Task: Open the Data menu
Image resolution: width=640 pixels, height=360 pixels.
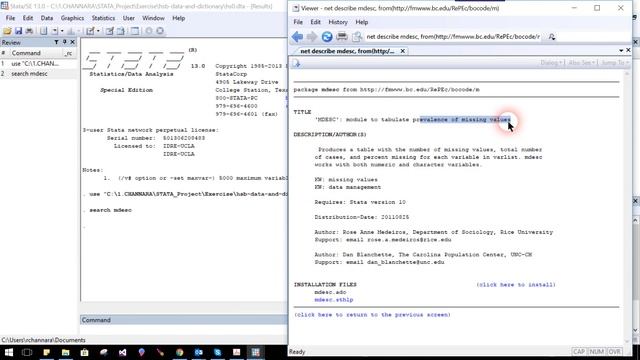Action: (x=47, y=18)
